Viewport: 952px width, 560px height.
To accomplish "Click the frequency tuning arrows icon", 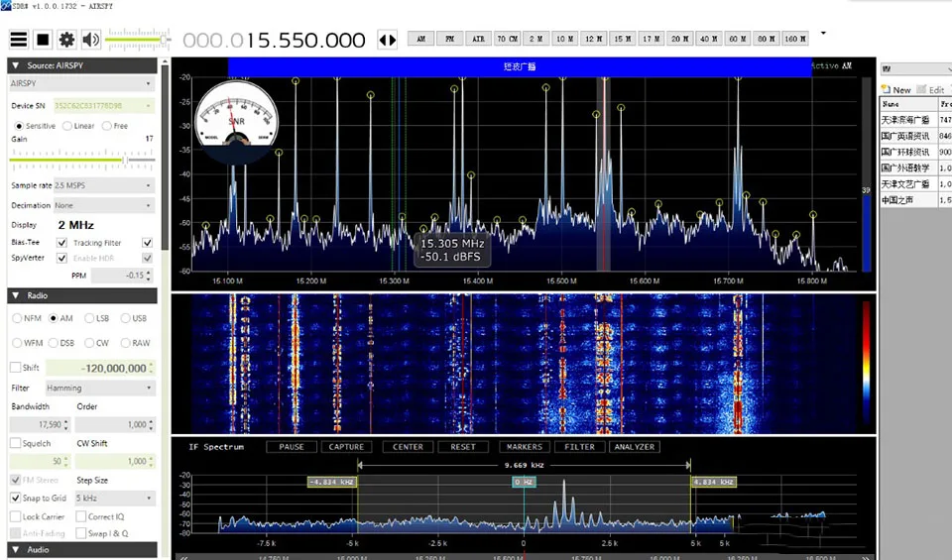I will point(387,41).
